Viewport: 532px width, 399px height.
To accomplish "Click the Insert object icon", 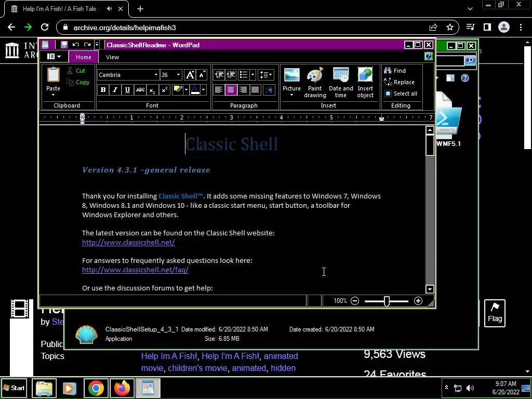I will click(x=365, y=75).
